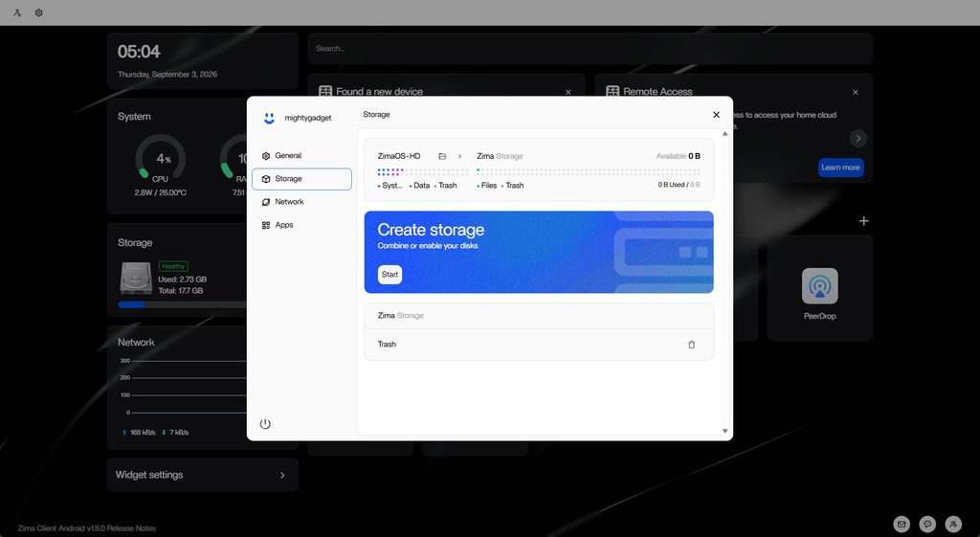Screen dimensions: 980x537
Task: Open ZimaOS-HD folder icon
Action: click(x=442, y=156)
